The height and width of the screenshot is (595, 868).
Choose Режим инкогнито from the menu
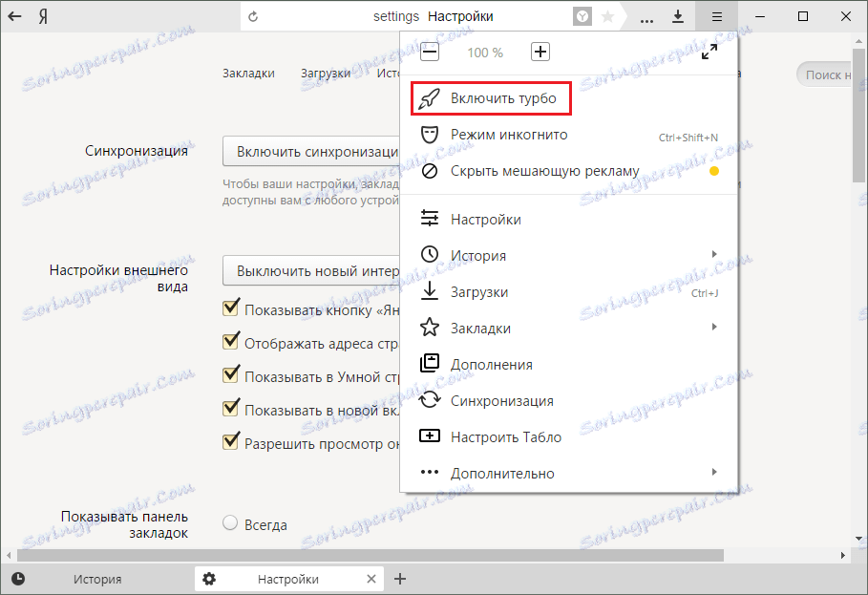569,135
